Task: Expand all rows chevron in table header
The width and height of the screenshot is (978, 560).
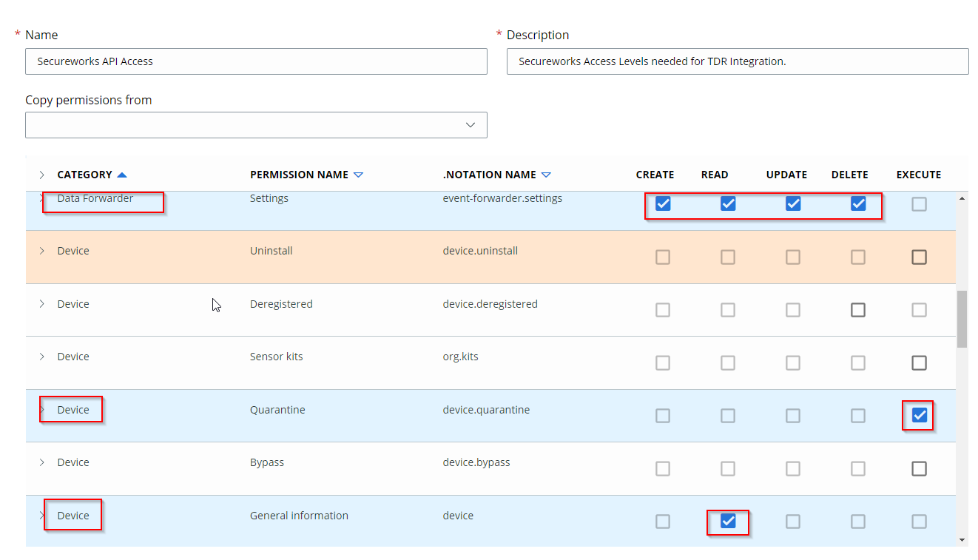Action: pos(41,175)
